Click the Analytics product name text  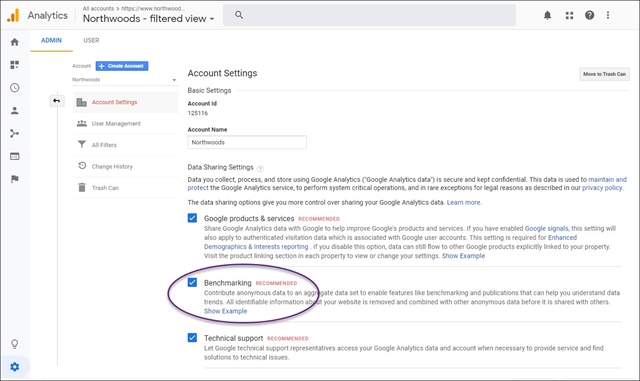pos(47,16)
